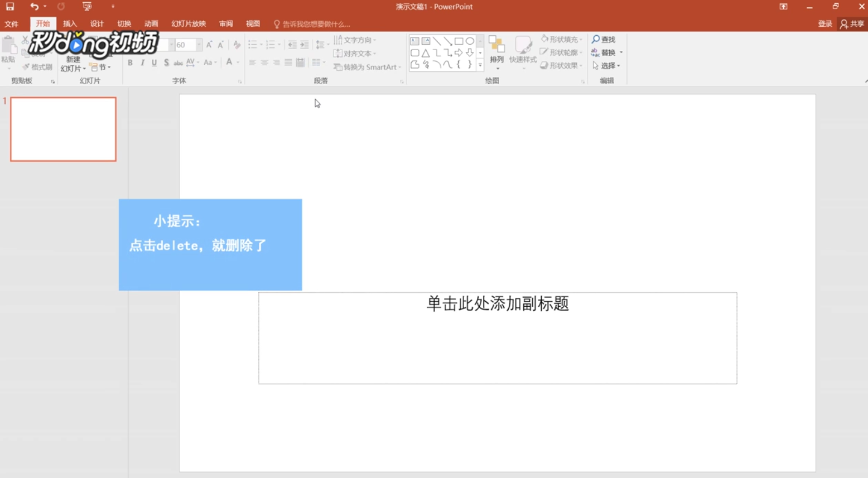Select the arrow shape in shapes gallery
This screenshot has width=868, height=478.
(459, 52)
